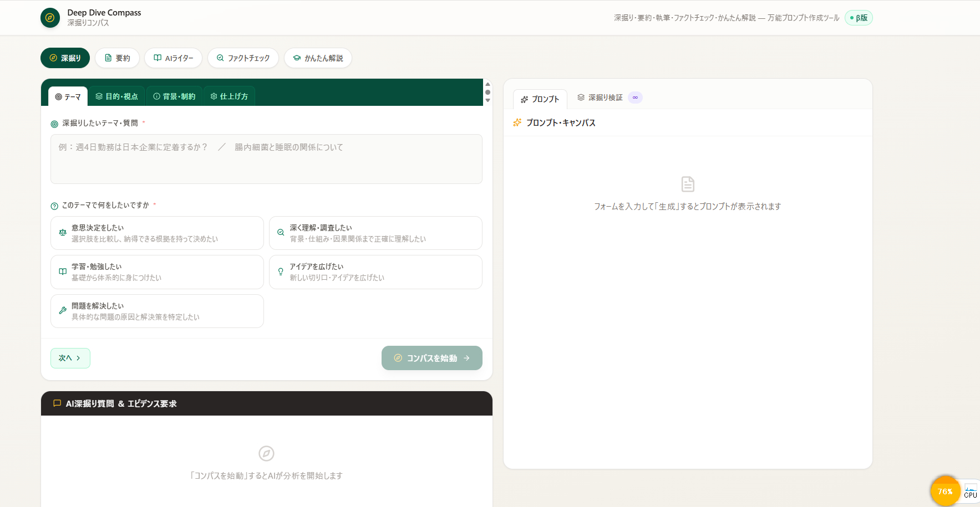Choose the 問題を解決したい option
The image size is (980, 507).
(157, 311)
